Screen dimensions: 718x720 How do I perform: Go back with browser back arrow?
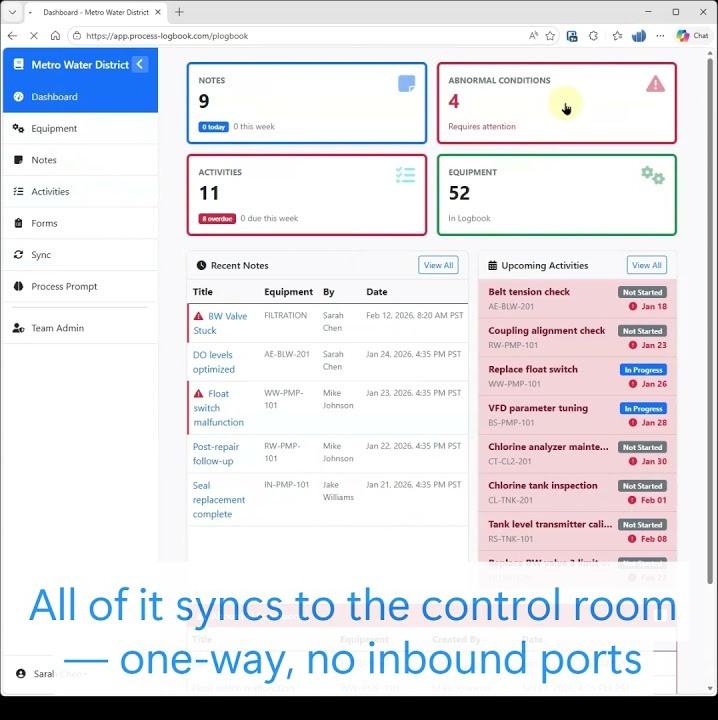pyautogui.click(x=12, y=36)
